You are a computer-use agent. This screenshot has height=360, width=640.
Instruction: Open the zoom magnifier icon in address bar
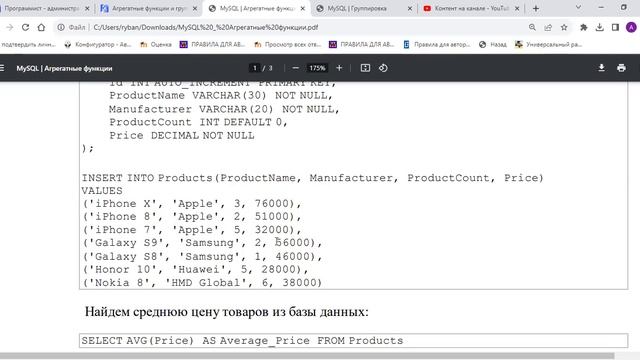coord(532,27)
